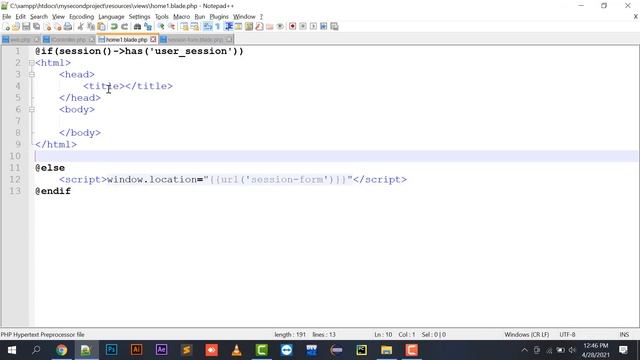Start macro recording with the red record icon
The width and height of the screenshot is (640, 360).
tap(293, 27)
